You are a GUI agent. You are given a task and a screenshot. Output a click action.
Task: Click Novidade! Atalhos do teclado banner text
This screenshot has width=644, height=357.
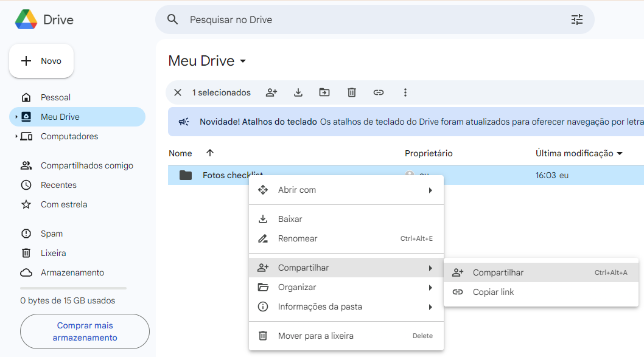pyautogui.click(x=258, y=122)
